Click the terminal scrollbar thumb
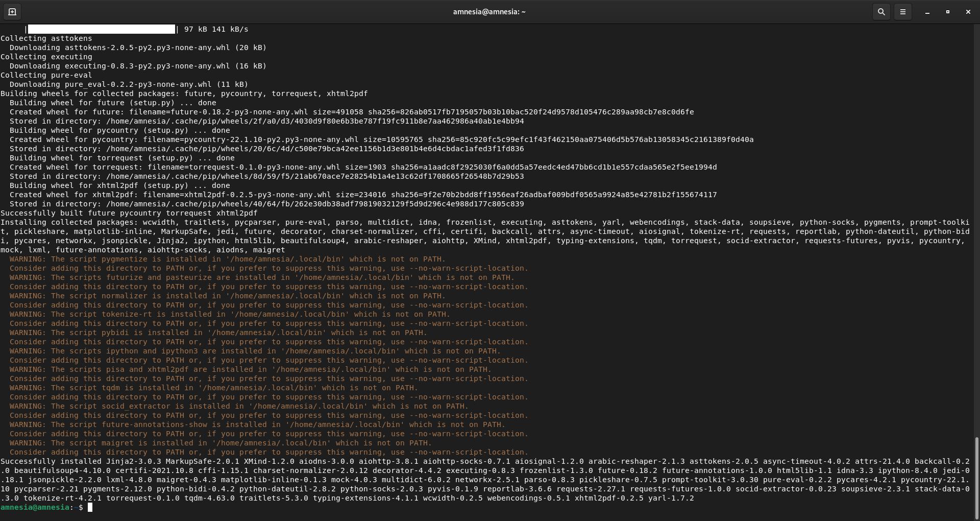980x521 pixels. 977,478
